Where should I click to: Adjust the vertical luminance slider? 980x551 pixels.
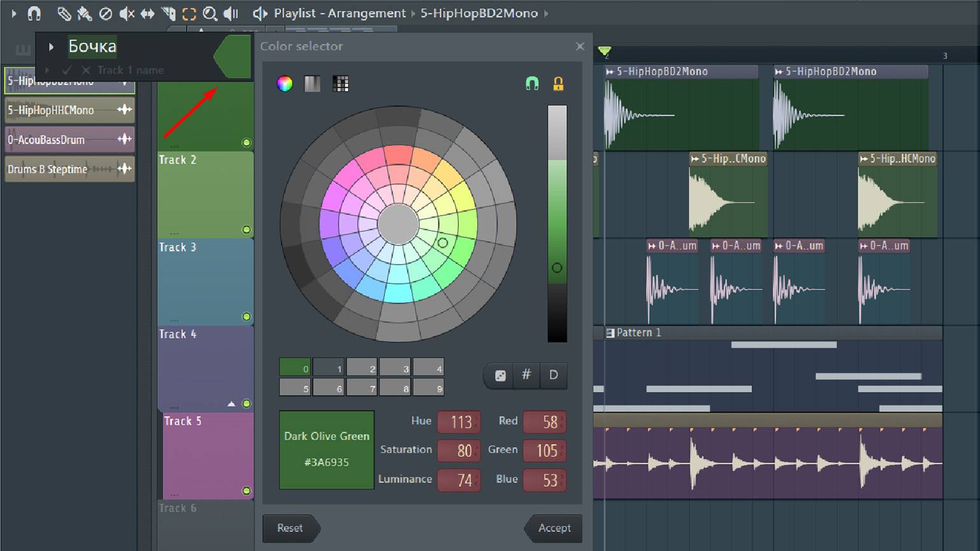tap(557, 224)
